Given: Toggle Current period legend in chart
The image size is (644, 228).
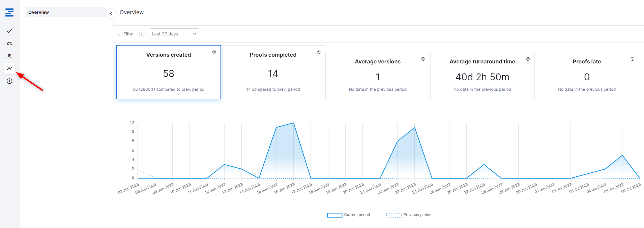Looking at the screenshot, I should [x=349, y=215].
